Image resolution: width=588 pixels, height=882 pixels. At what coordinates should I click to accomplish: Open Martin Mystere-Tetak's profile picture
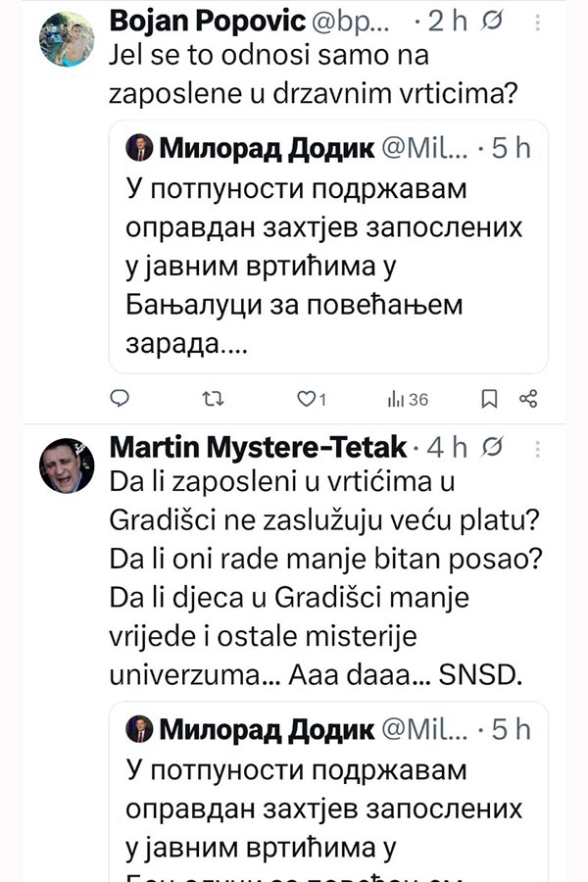[x=67, y=465]
